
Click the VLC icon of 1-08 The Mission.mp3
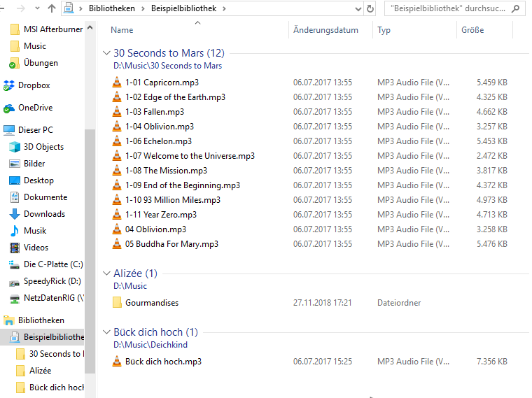(117, 171)
